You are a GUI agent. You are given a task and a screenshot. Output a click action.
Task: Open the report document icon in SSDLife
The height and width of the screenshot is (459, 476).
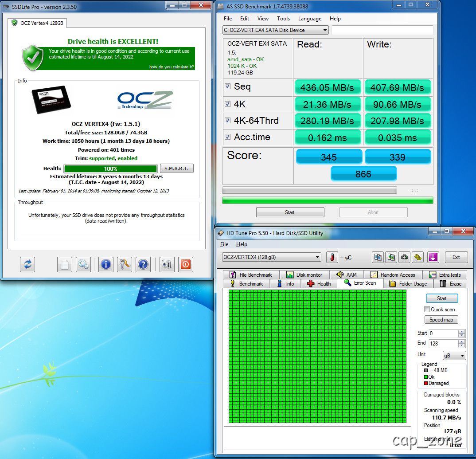point(65,264)
